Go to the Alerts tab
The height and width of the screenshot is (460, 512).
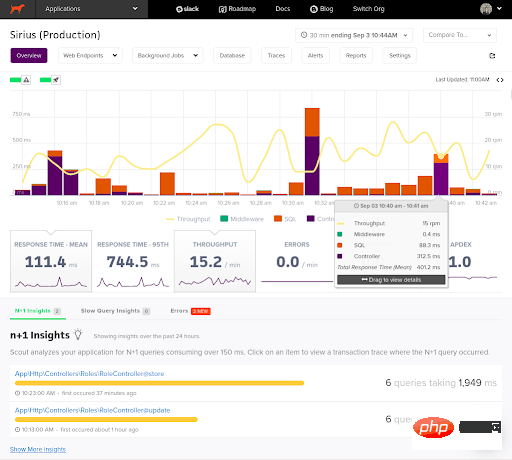(x=315, y=56)
